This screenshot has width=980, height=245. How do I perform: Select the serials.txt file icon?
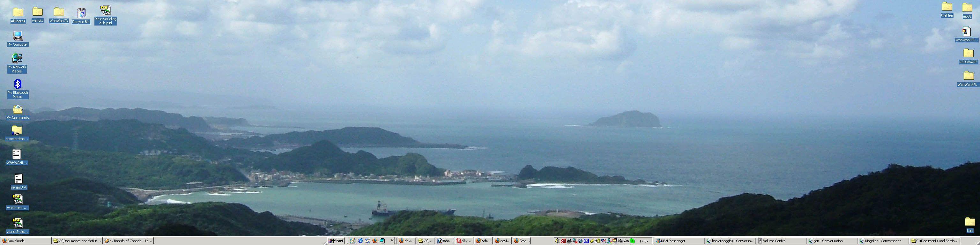click(x=18, y=179)
